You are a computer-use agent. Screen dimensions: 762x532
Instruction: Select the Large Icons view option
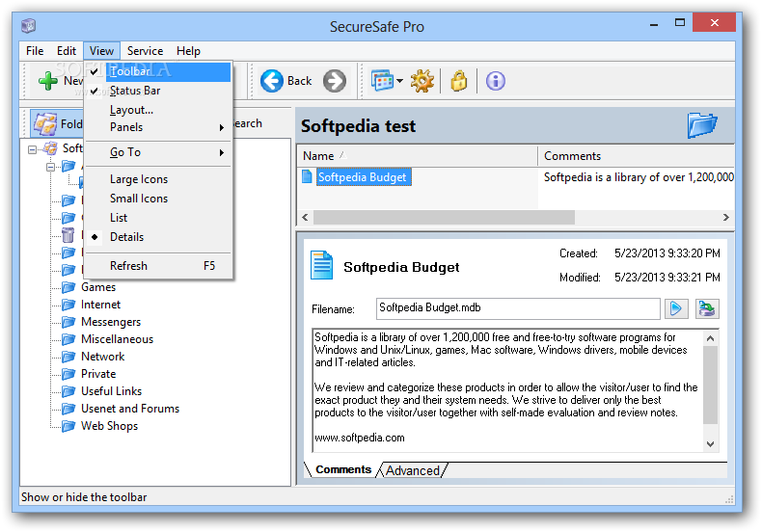(158, 179)
